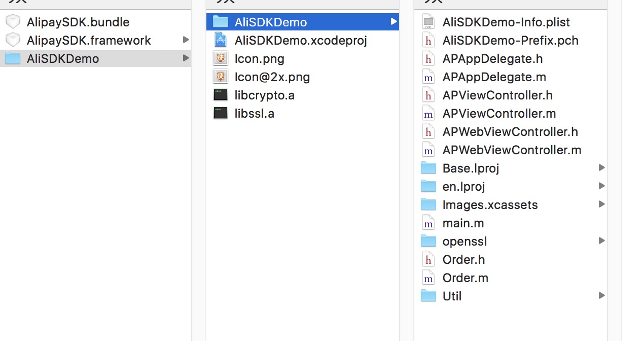Click the openssl folder icon
Screen dimensions: 644x341
[428, 241]
